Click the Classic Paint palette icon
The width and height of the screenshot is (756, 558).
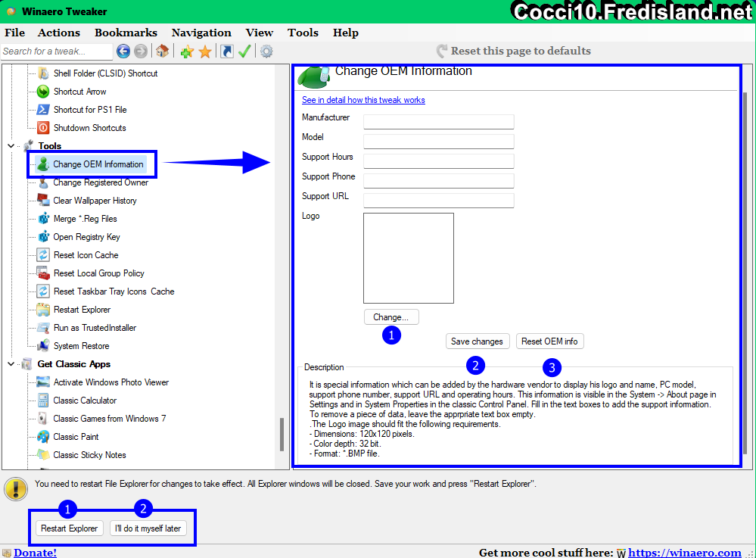43,437
